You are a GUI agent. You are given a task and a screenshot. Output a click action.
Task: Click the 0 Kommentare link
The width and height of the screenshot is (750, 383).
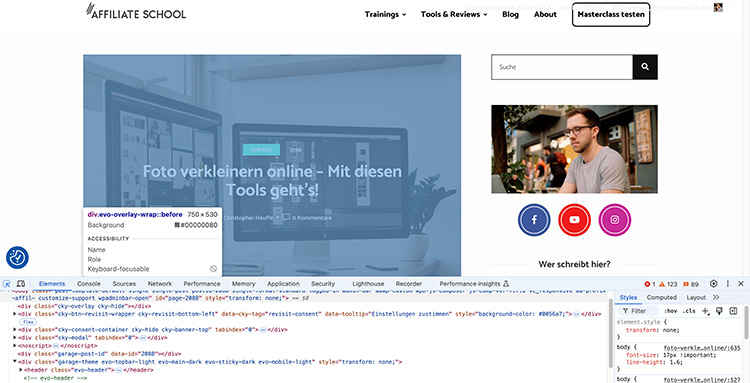[312, 218]
